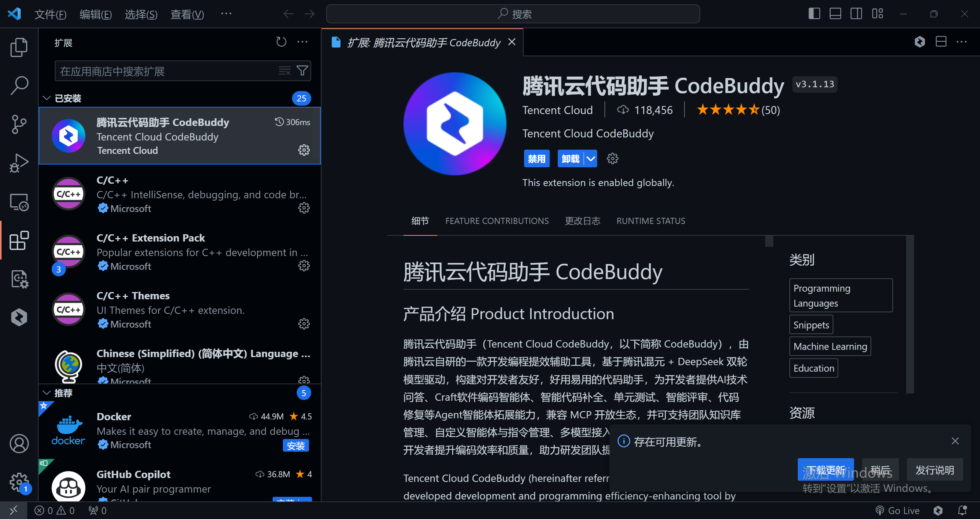
Task: Open Programming Languages category
Action: click(x=841, y=295)
